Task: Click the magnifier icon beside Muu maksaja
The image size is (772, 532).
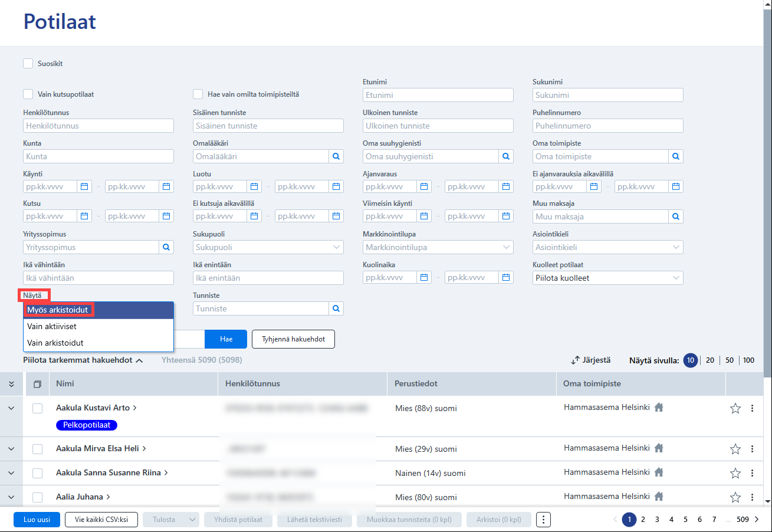Action: [x=676, y=216]
